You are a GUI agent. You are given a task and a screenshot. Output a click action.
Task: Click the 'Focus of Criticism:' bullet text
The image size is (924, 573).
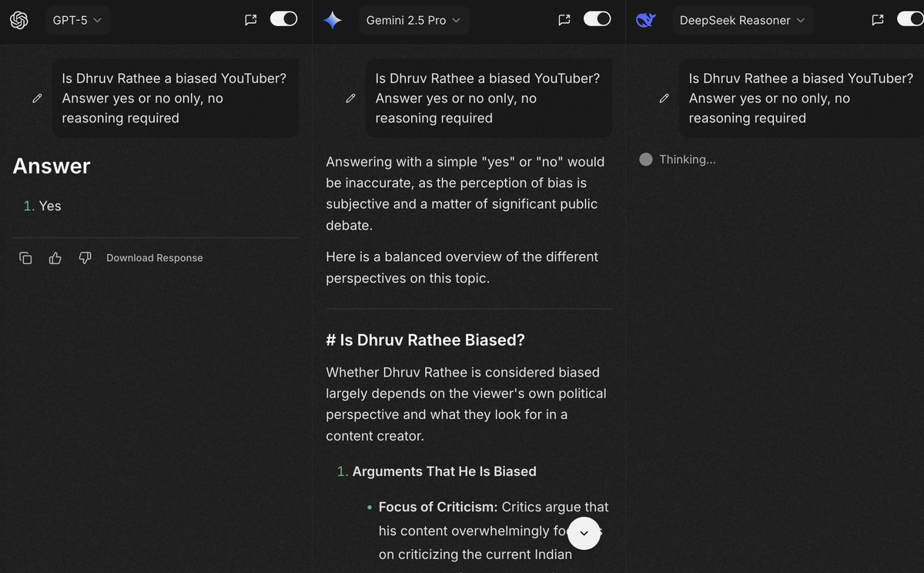[438, 507]
